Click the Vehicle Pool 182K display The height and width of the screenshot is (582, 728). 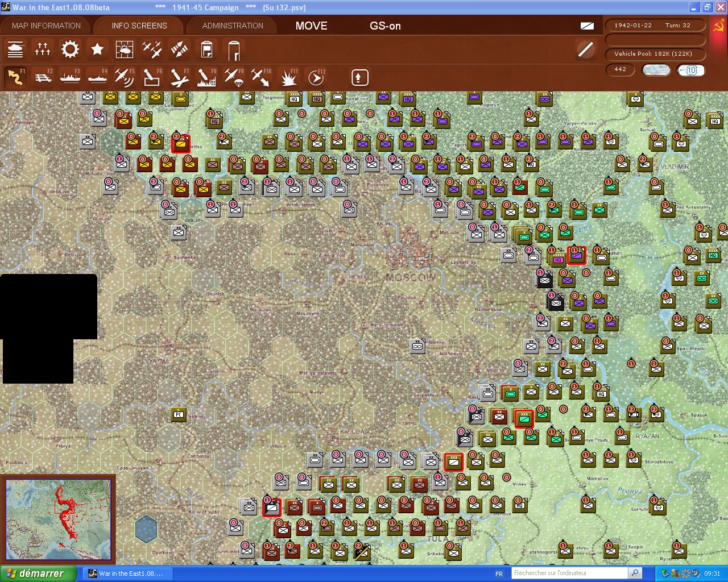pyautogui.click(x=655, y=54)
